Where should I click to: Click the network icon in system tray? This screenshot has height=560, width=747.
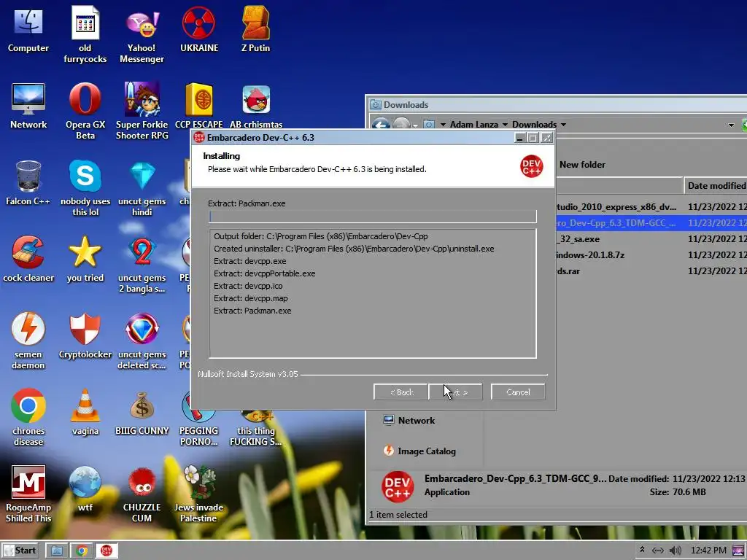click(657, 551)
